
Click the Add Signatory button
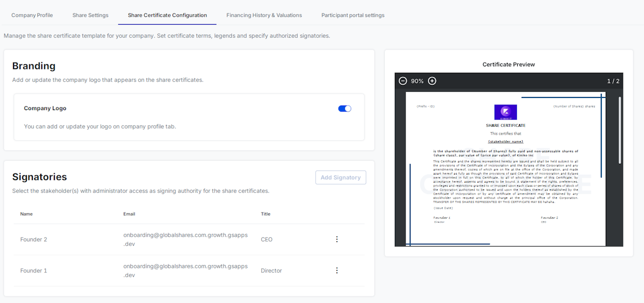pyautogui.click(x=341, y=177)
